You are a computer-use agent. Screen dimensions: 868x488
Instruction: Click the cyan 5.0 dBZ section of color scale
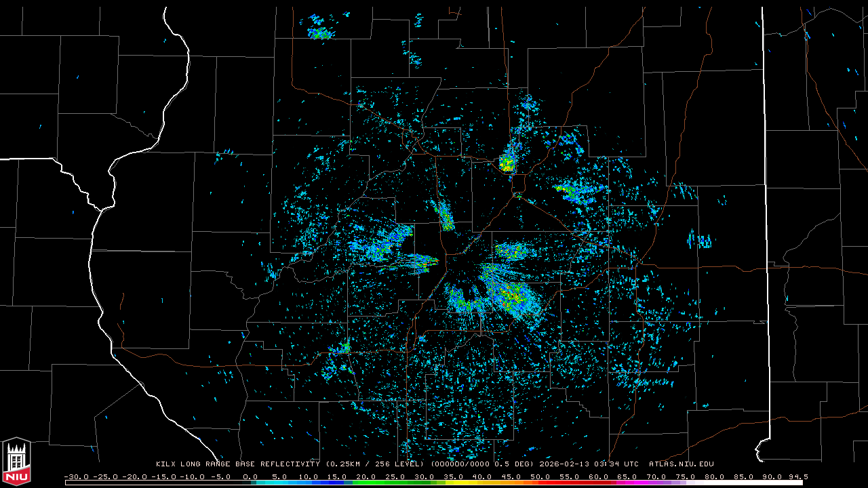pos(279,483)
